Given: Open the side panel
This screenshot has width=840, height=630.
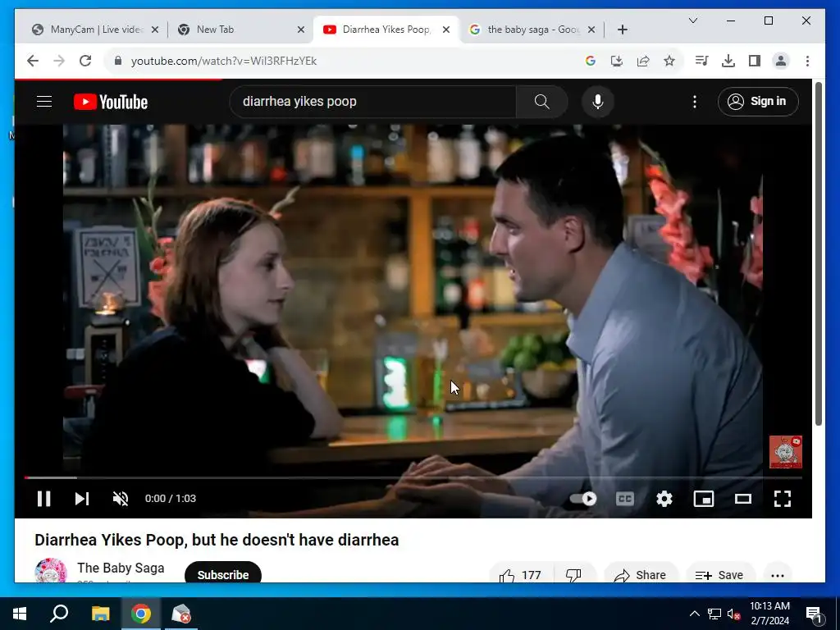Looking at the screenshot, I should (x=755, y=61).
